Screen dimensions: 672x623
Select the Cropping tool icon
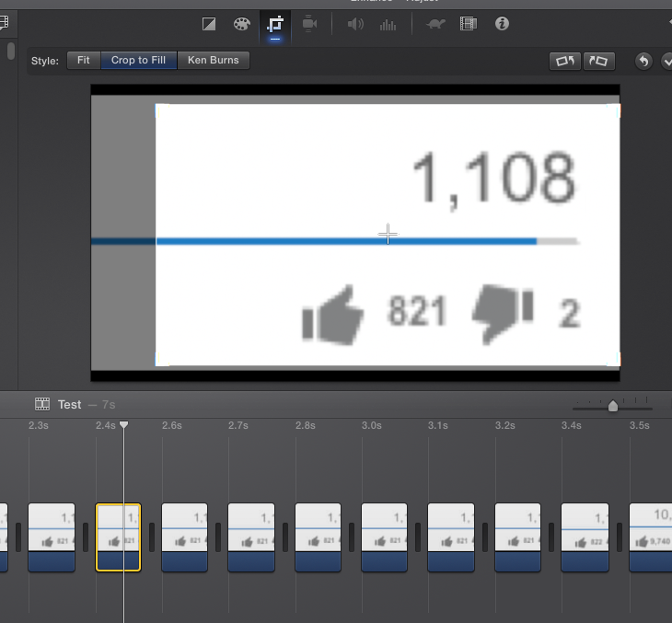click(275, 25)
